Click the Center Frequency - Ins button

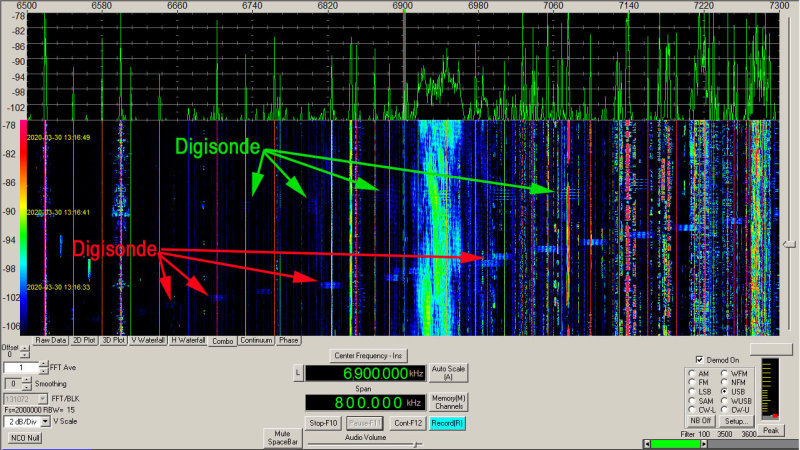click(x=368, y=356)
